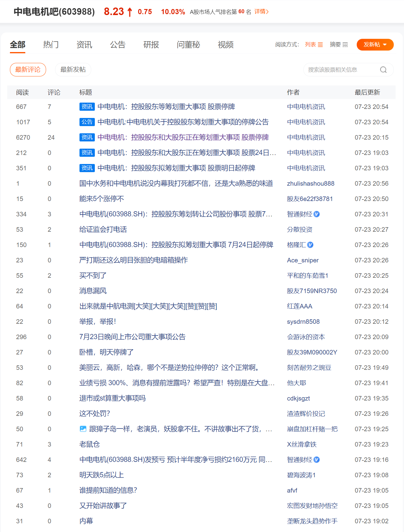Open post 消息漏风

click(93, 291)
